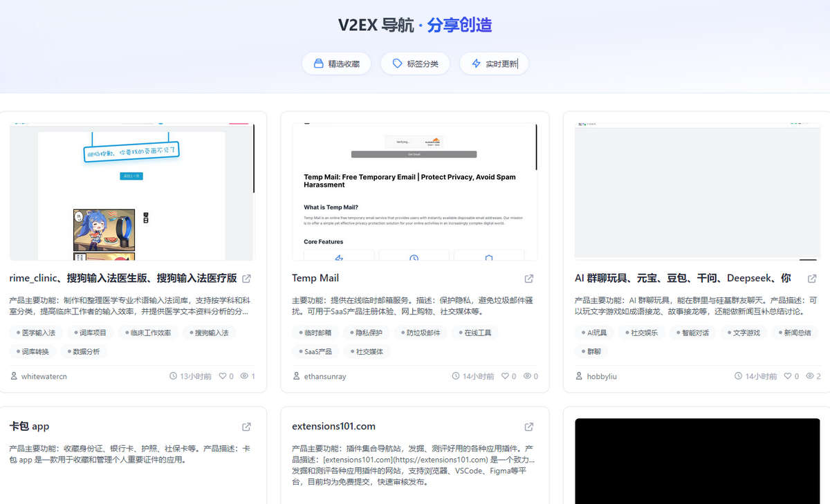Click the 14小时前 timestamp on Temp Mail card
Screen dimensions: 830x504
point(479,377)
